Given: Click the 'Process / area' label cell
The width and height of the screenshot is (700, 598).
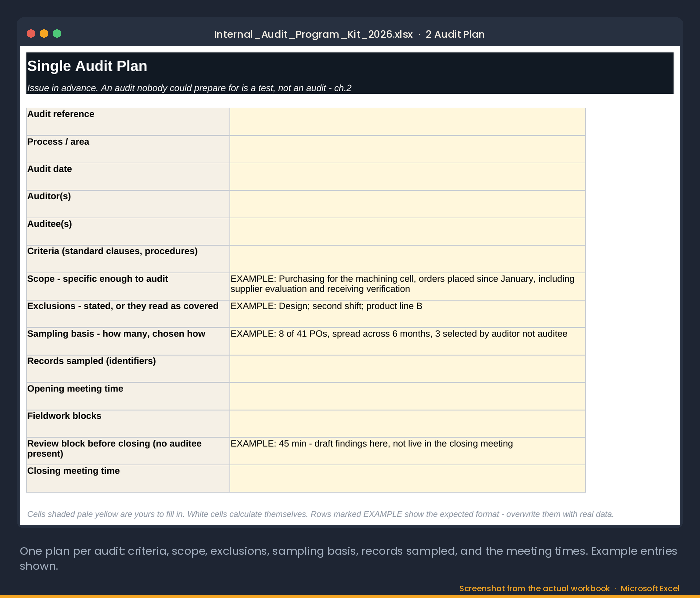Looking at the screenshot, I should pos(128,149).
